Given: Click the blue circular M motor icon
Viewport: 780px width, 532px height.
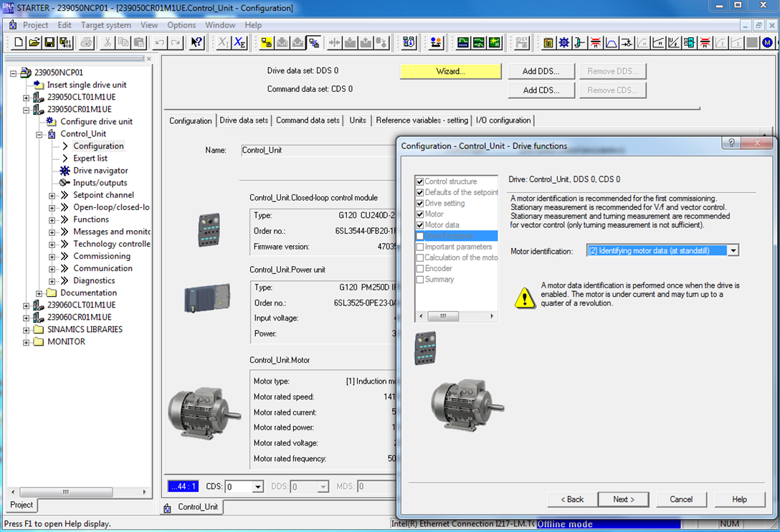Looking at the screenshot, I should tap(768, 43).
